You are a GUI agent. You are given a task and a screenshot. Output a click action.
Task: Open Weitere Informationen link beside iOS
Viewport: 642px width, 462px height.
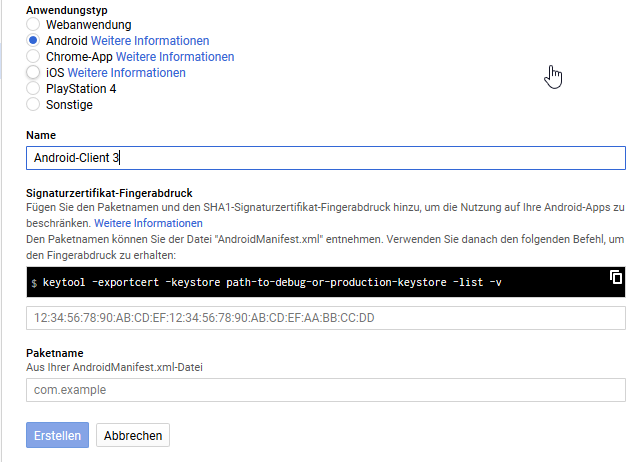[x=126, y=73]
